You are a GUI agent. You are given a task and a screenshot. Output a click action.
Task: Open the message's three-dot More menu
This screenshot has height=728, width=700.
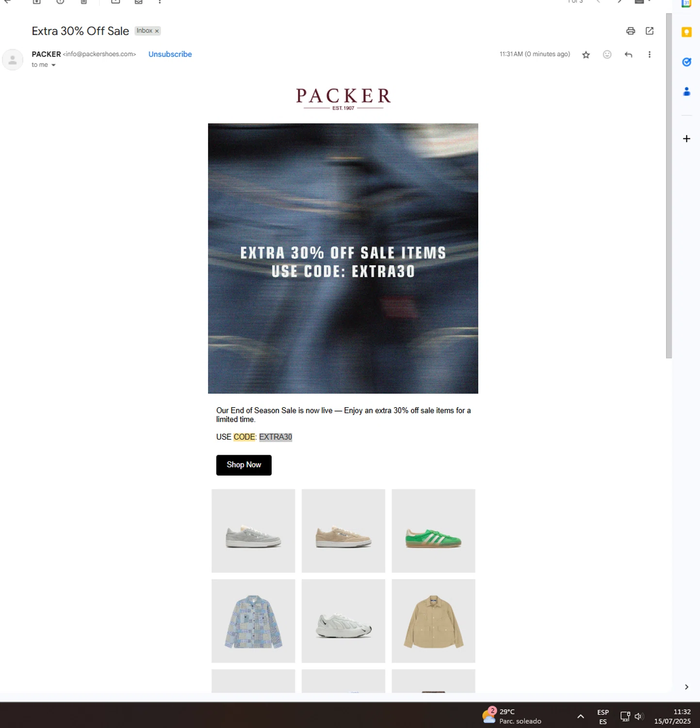pyautogui.click(x=649, y=54)
